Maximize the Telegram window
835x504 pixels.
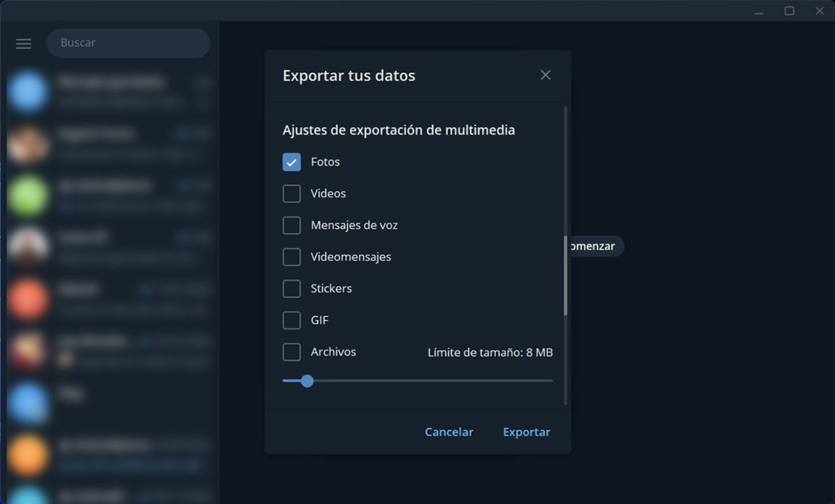[789, 11]
